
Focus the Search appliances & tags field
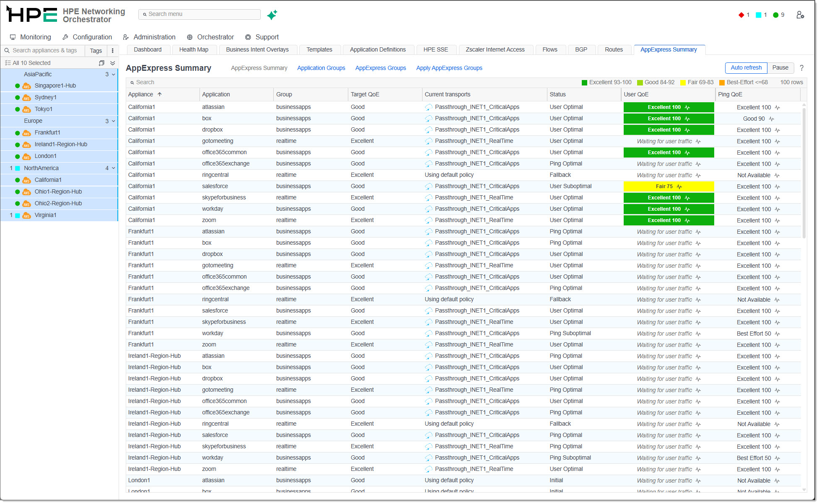pyautogui.click(x=43, y=51)
